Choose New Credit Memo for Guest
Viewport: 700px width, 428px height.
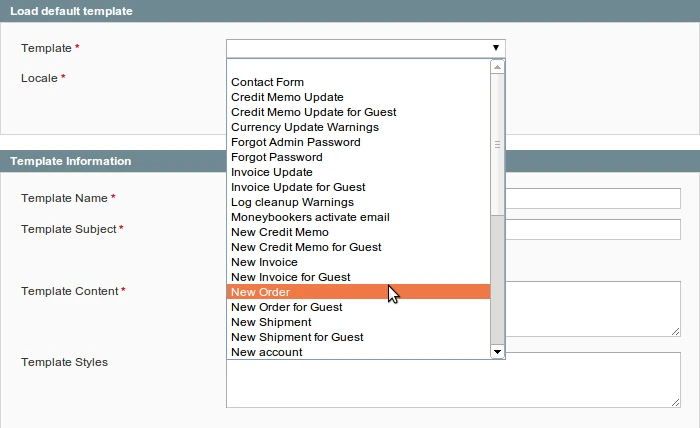coord(358,247)
